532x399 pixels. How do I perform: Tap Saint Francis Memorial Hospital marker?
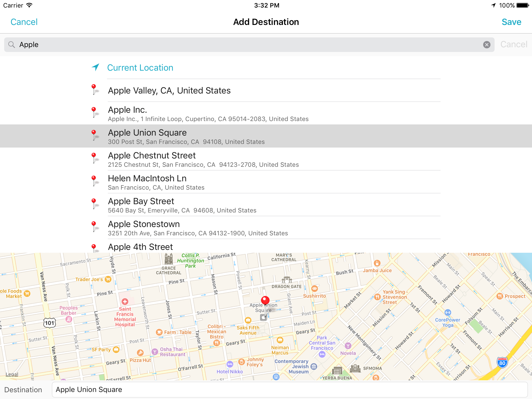click(x=125, y=302)
